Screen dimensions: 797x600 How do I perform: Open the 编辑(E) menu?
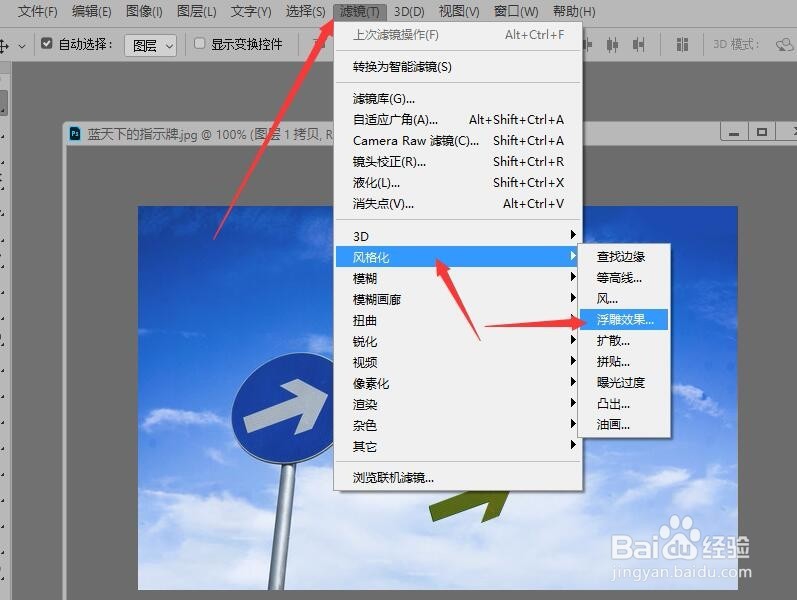tap(91, 11)
